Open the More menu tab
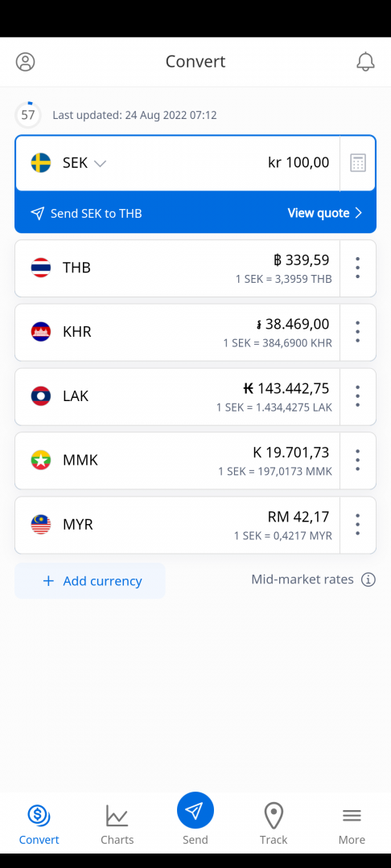The image size is (391, 868). [352, 825]
